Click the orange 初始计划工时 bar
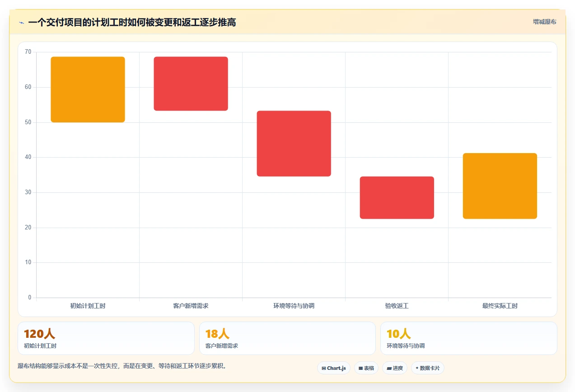575x392 pixels. pos(88,89)
